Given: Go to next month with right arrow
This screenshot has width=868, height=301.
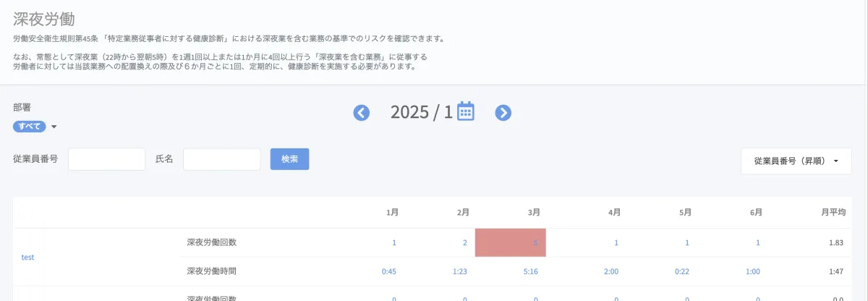Looking at the screenshot, I should 503,113.
